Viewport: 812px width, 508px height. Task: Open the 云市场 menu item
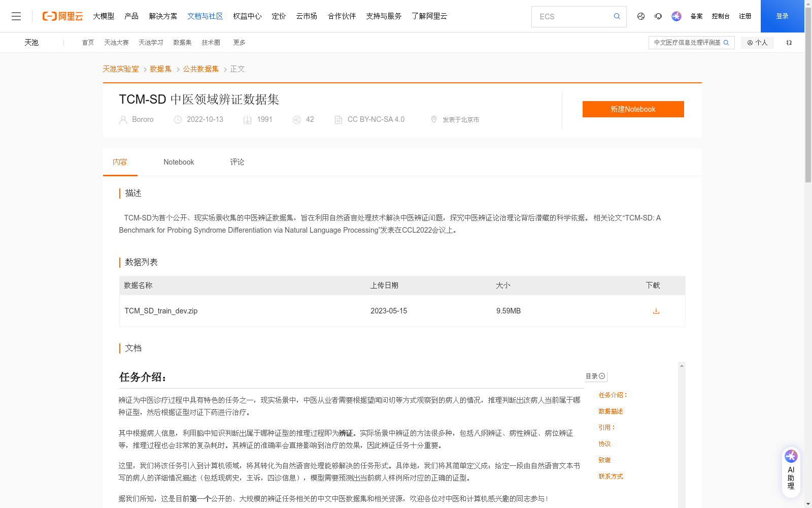pyautogui.click(x=307, y=16)
